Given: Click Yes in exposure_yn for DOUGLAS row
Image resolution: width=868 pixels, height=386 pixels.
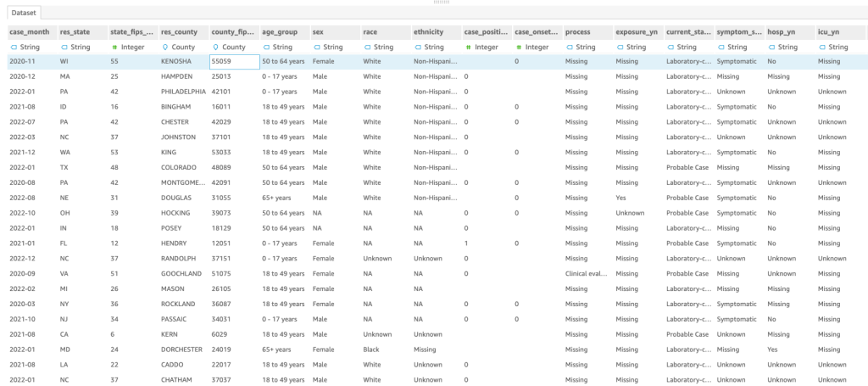Looking at the screenshot, I should (x=639, y=198).
